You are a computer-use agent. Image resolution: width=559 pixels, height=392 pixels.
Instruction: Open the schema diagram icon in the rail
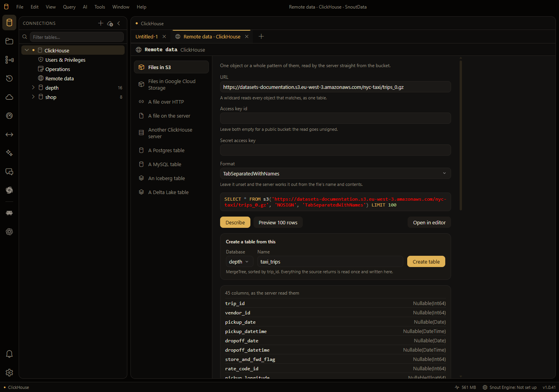[x=9, y=60]
